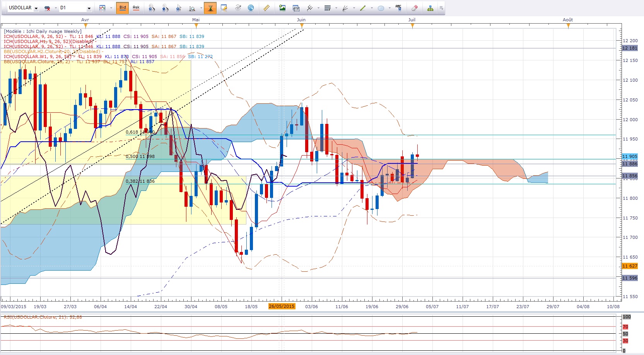Open the D1 timeframe dropdown
Screen dimensions: 644x355
(x=89, y=8)
